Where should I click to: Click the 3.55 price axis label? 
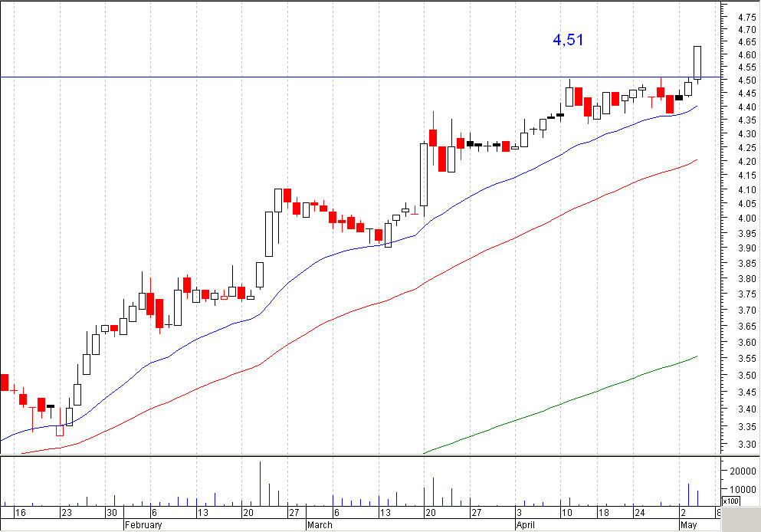pyautogui.click(x=746, y=359)
